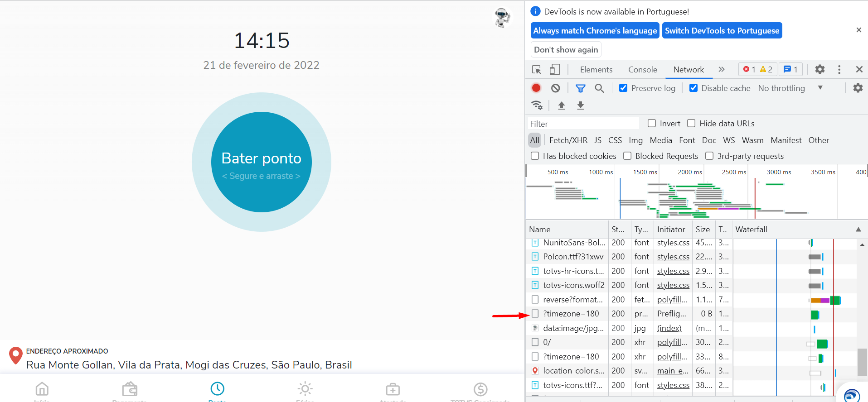Select the reverse?format... request row

tap(691, 300)
